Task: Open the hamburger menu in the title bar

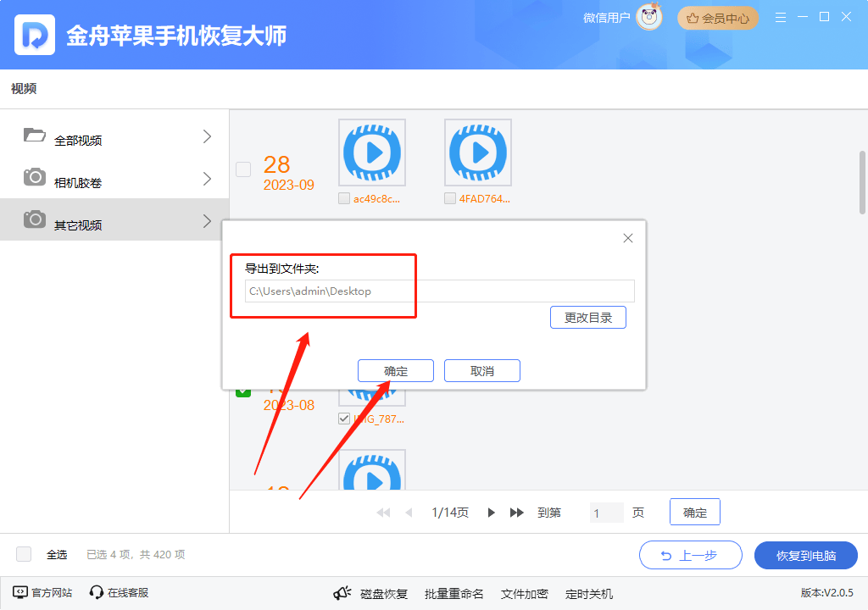Action: click(x=780, y=15)
